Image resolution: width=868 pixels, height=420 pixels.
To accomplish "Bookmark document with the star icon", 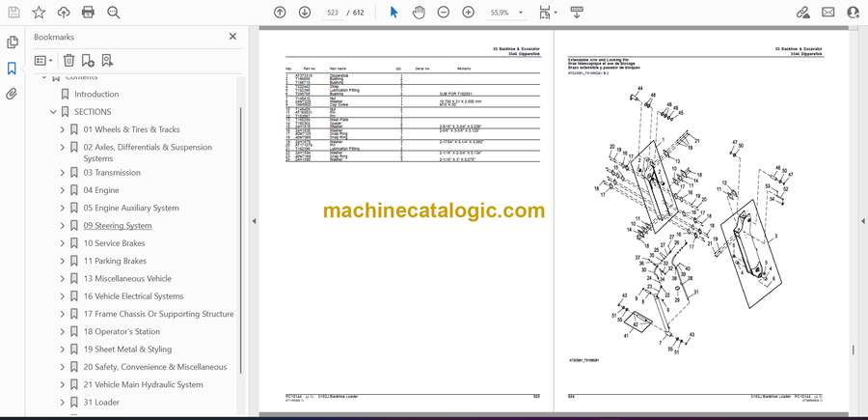I will [x=39, y=13].
